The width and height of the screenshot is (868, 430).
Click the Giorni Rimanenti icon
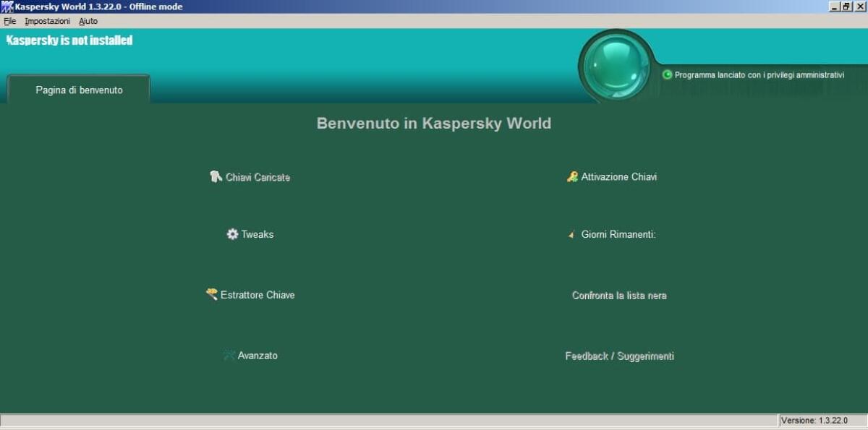pos(572,233)
